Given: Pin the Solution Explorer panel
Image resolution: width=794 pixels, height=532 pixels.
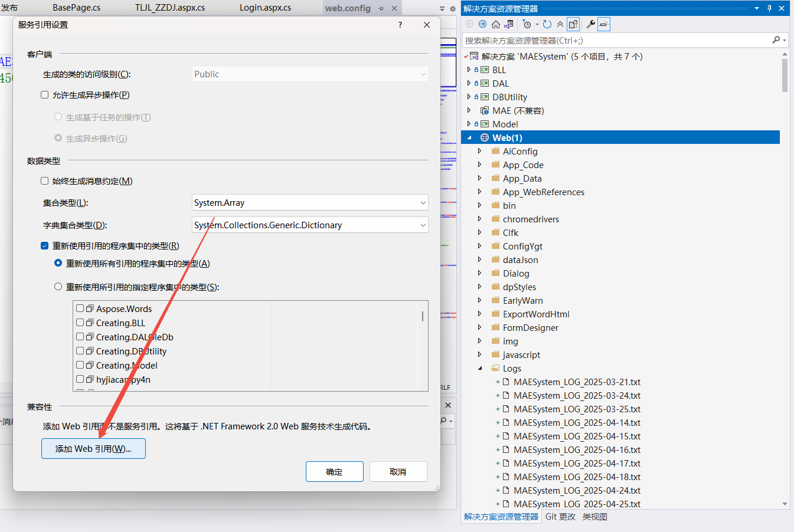Looking at the screenshot, I should [x=769, y=8].
